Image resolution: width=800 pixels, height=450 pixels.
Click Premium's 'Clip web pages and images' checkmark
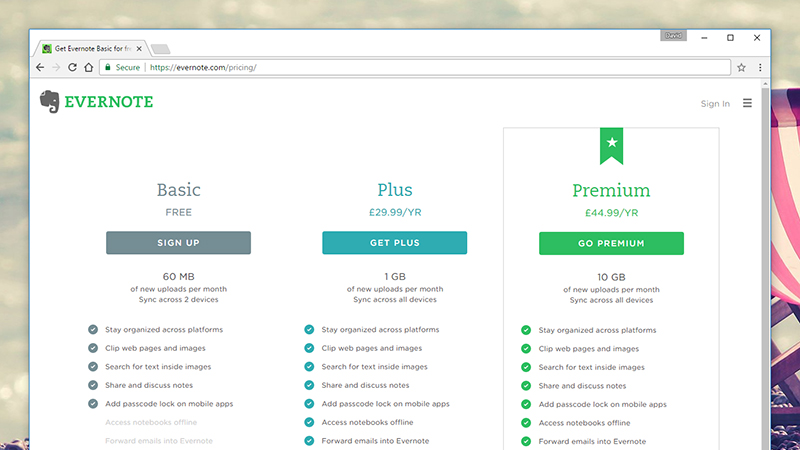pos(526,348)
